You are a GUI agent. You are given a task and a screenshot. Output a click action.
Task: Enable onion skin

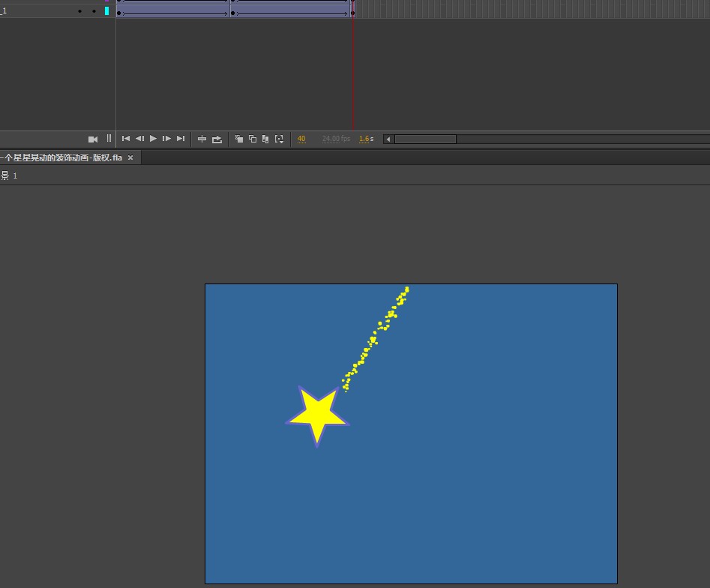click(239, 139)
